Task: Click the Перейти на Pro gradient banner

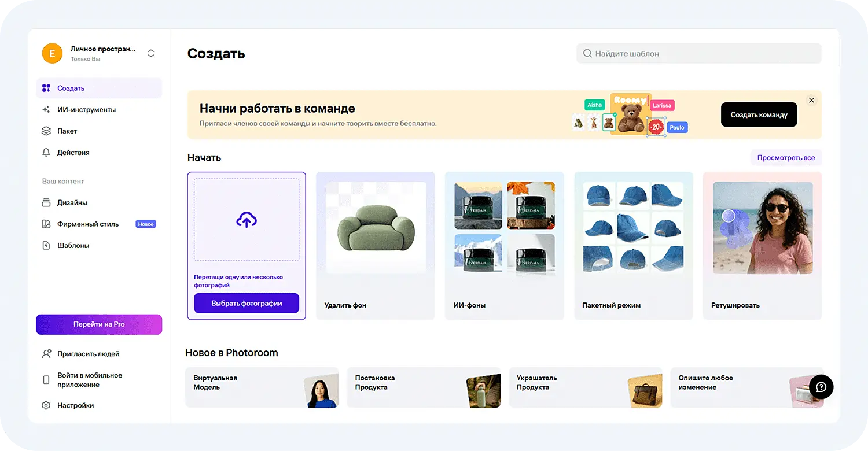Action: [x=98, y=324]
